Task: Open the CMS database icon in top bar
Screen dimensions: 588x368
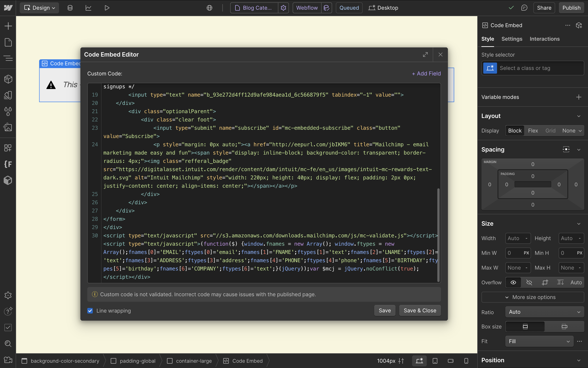Action: click(x=70, y=8)
